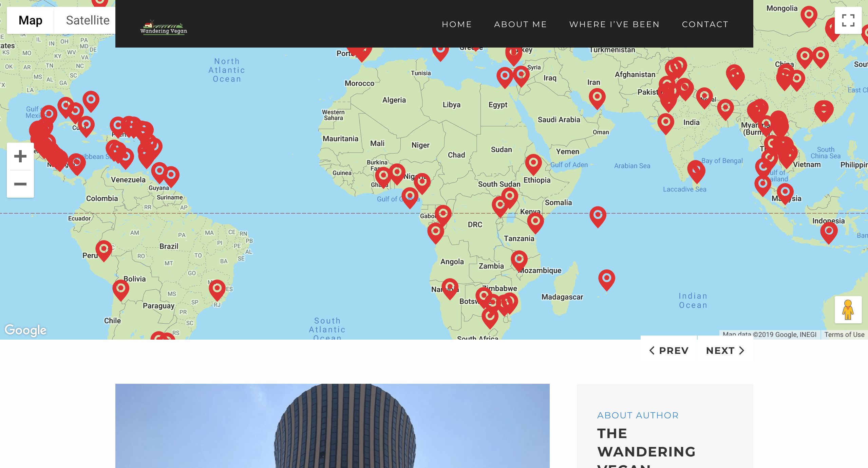Select the pin on Iran's gulf coast

(597, 98)
